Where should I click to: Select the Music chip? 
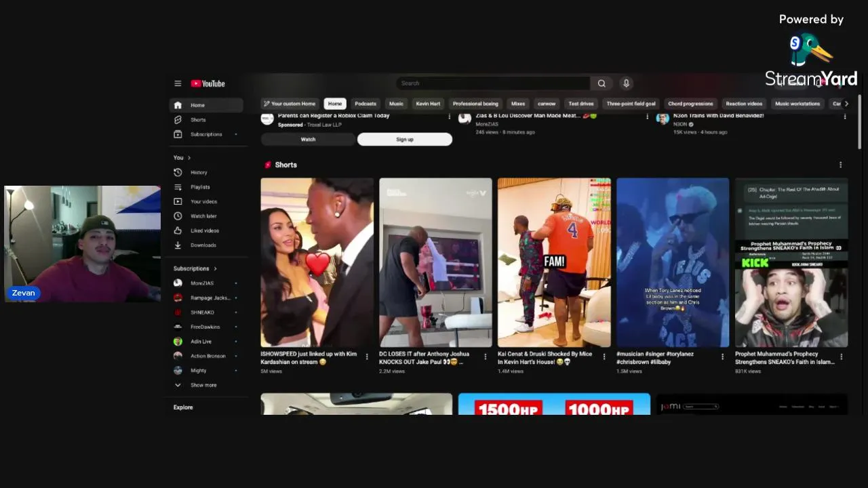[x=396, y=104]
